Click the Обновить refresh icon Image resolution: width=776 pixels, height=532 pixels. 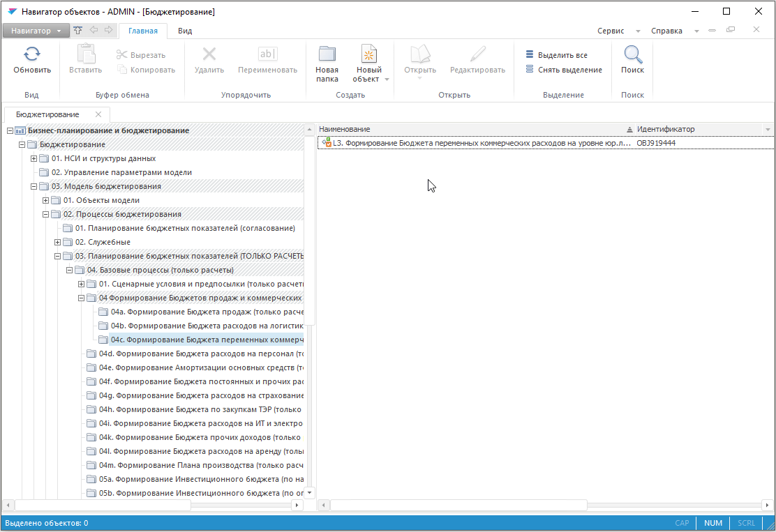point(32,54)
